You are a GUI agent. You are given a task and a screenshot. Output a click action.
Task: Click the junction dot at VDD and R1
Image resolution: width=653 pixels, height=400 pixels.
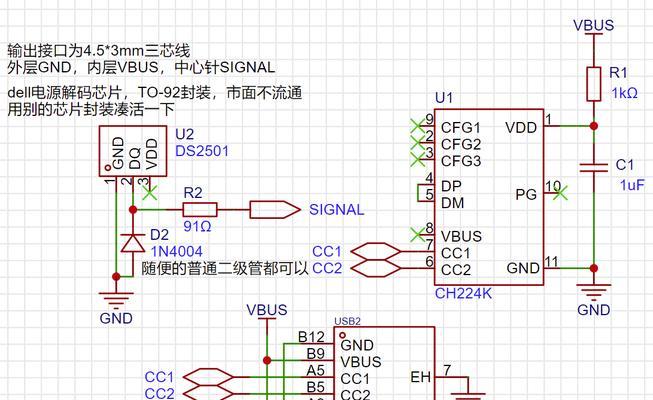pyautogui.click(x=594, y=126)
